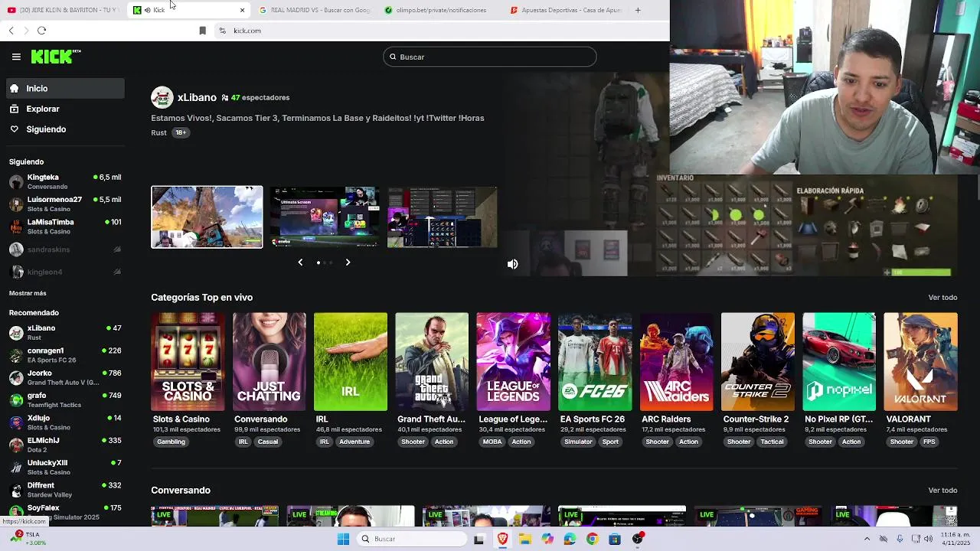Open ELMichiJ recommended channel
This screenshot has height=551, width=980.
pyautogui.click(x=65, y=445)
